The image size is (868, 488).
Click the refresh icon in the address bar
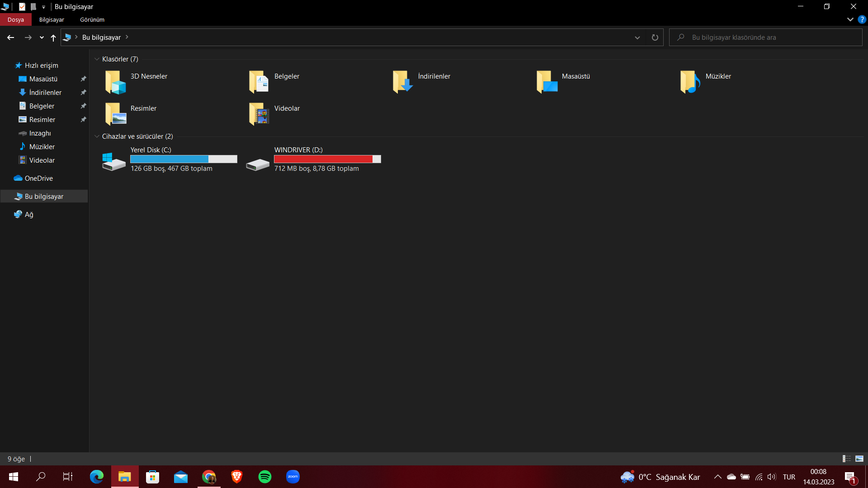coord(655,38)
